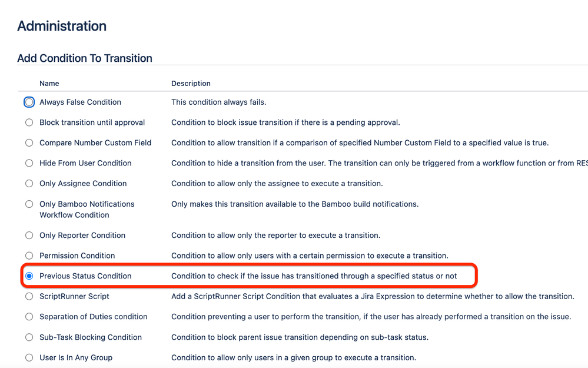Click the selected Previous Status Condition radio
This screenshot has width=588, height=368.
29,276
